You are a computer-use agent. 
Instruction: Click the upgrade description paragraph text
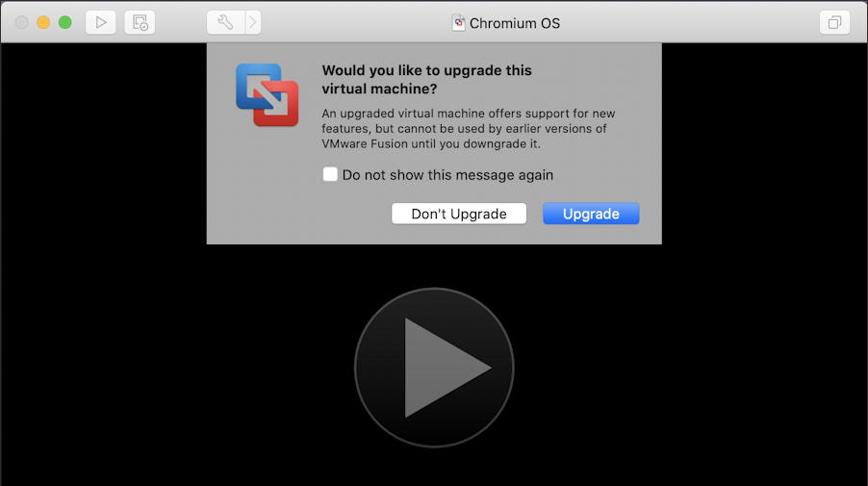coord(469,128)
